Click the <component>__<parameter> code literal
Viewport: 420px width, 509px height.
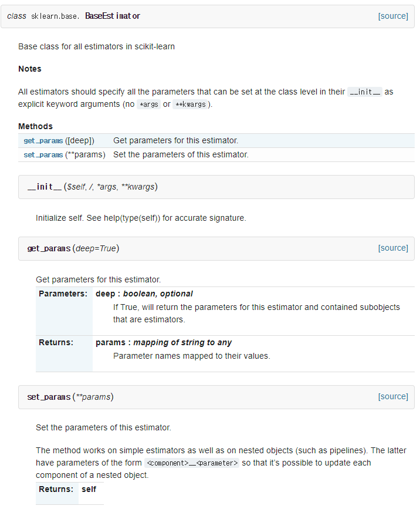(192, 463)
